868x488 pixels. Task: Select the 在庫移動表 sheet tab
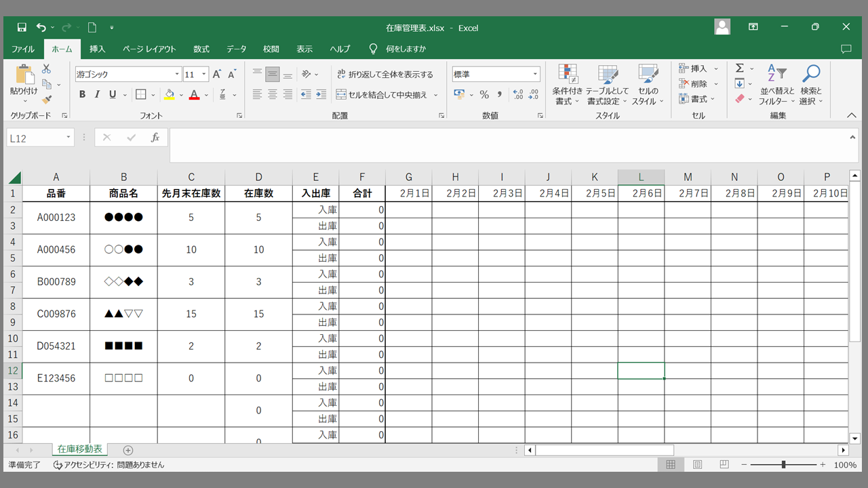point(80,449)
